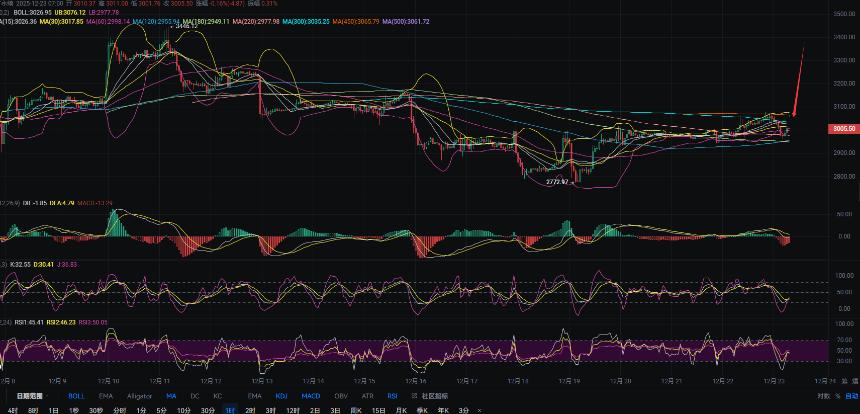Click the K:32.55 KDJ value
Screen dimensions: 860x414
pos(20,264)
